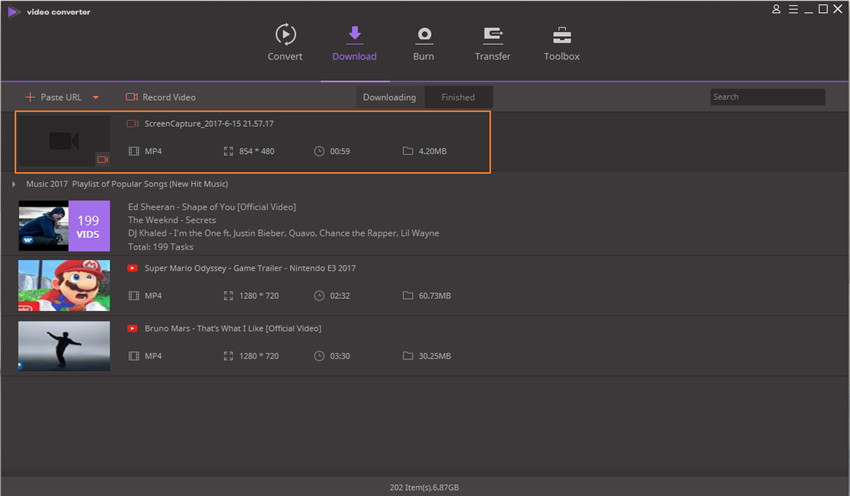Image resolution: width=850 pixels, height=496 pixels.
Task: Switch to the Downloading tab
Action: [389, 97]
